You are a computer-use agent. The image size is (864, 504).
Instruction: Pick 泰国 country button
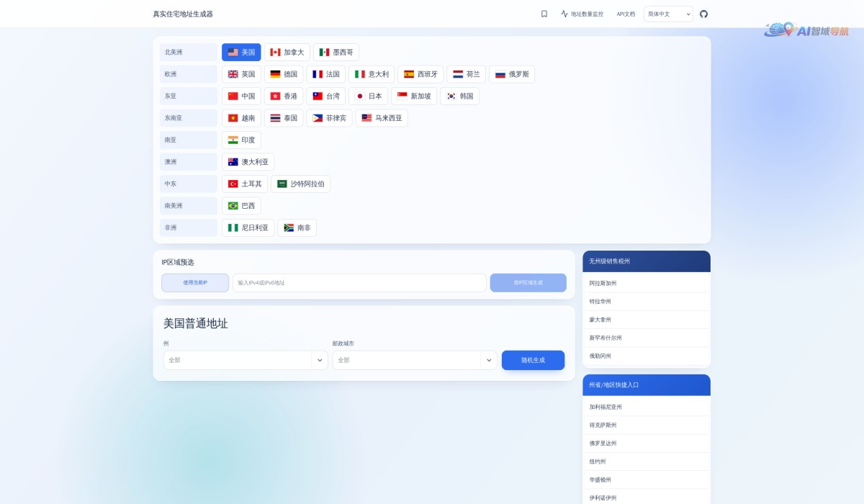point(284,118)
